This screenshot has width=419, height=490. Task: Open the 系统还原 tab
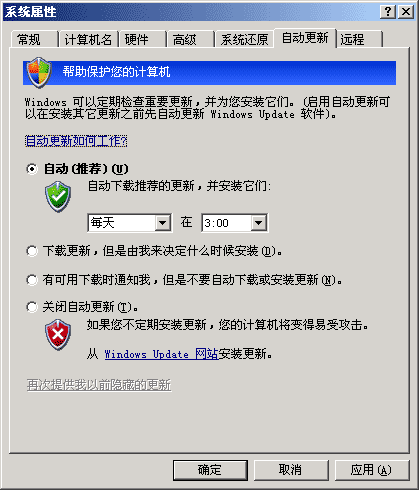click(x=244, y=40)
